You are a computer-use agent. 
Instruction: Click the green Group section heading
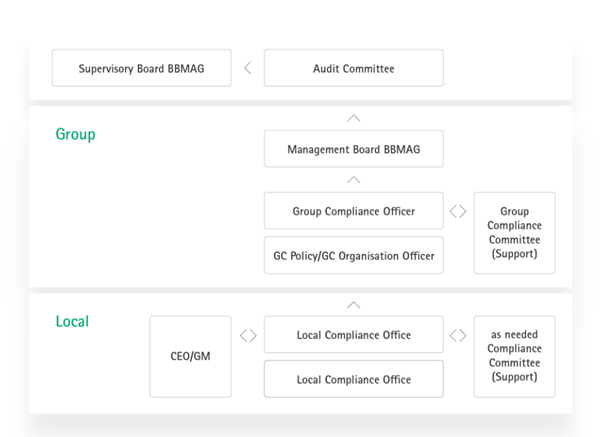tap(76, 134)
